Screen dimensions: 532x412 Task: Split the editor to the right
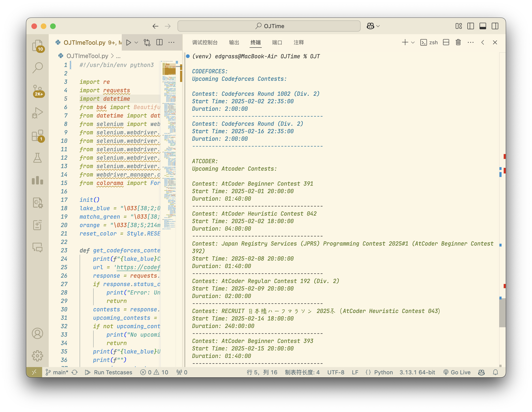[159, 43]
